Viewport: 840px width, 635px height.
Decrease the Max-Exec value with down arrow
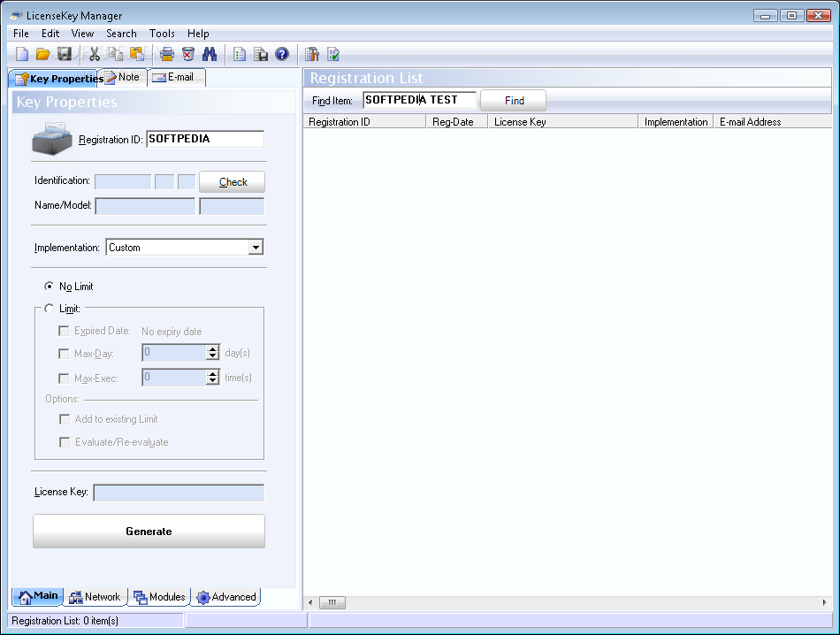click(213, 381)
